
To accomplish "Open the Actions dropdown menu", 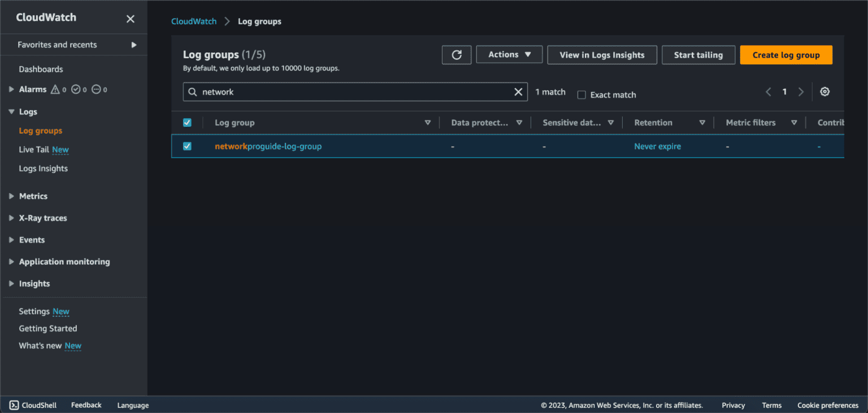I will coord(509,54).
